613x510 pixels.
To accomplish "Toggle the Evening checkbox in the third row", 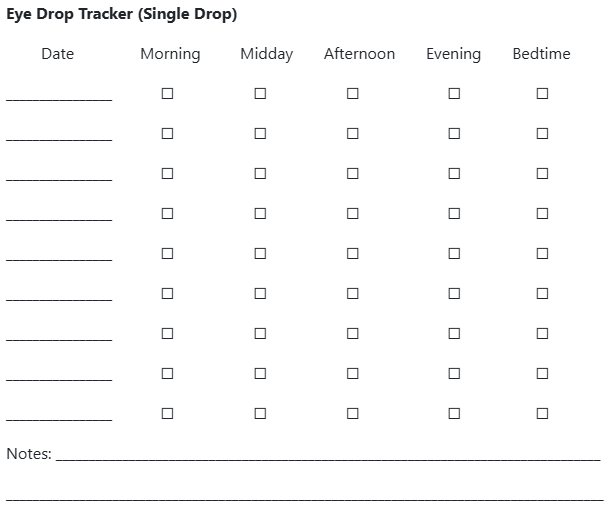I will (x=454, y=174).
